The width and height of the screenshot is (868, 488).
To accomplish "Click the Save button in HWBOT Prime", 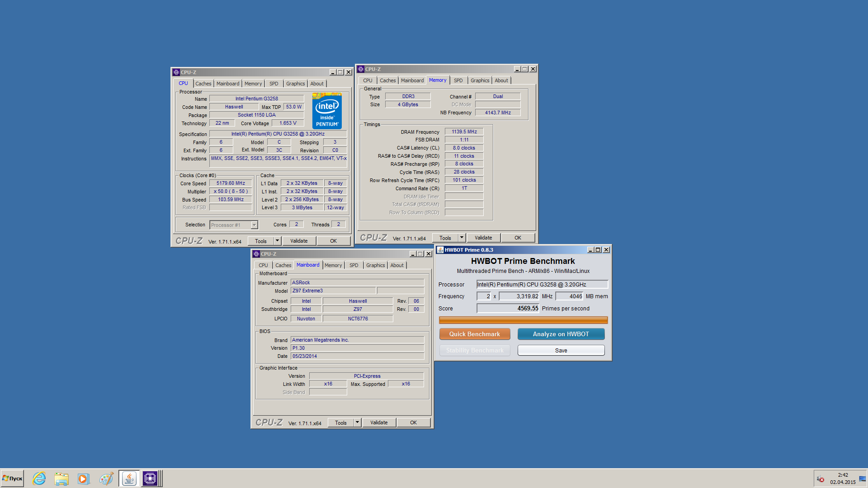I will (x=561, y=350).
